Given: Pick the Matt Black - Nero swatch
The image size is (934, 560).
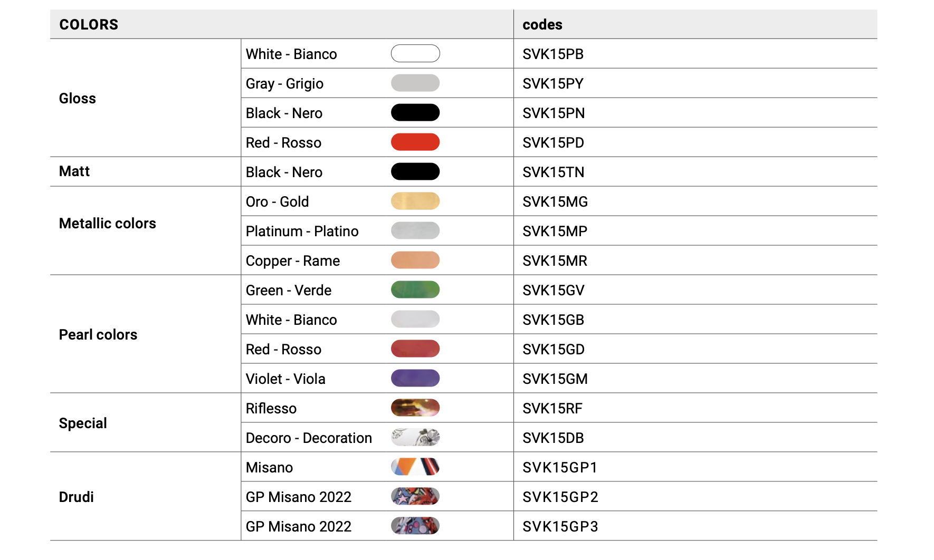Looking at the screenshot, I should pyautogui.click(x=415, y=172).
